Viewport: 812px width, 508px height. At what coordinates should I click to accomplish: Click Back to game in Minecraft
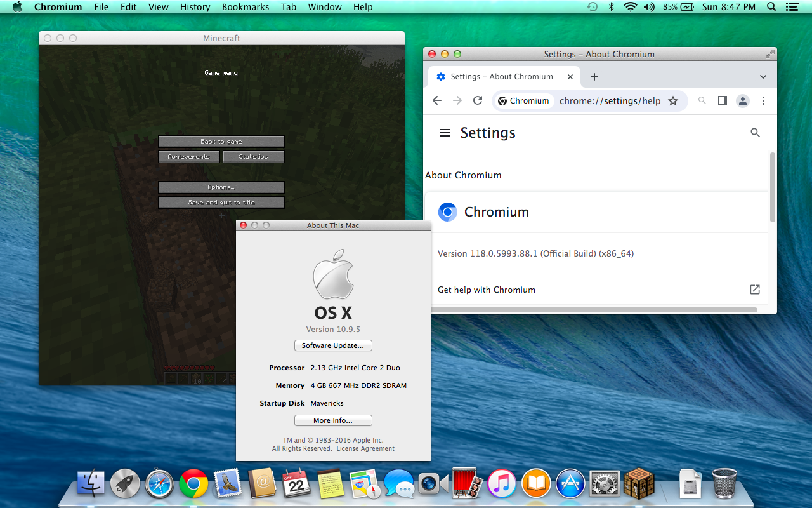coord(221,142)
